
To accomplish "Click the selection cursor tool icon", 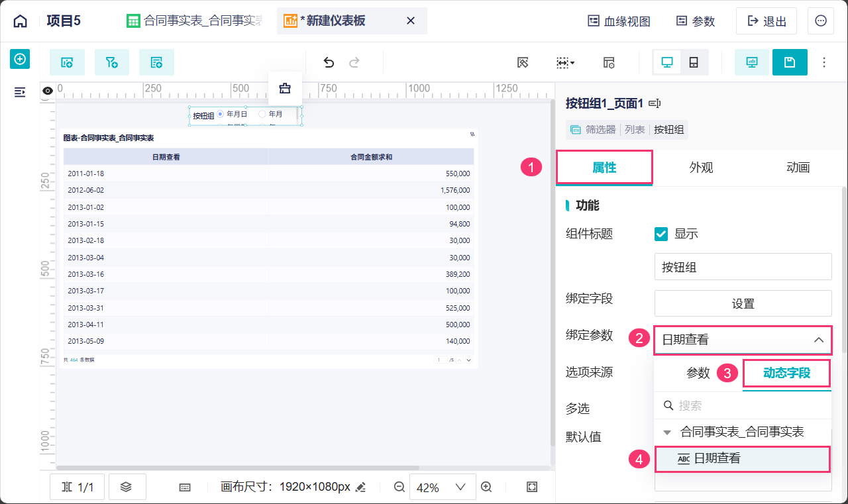I will pyautogui.click(x=523, y=62).
